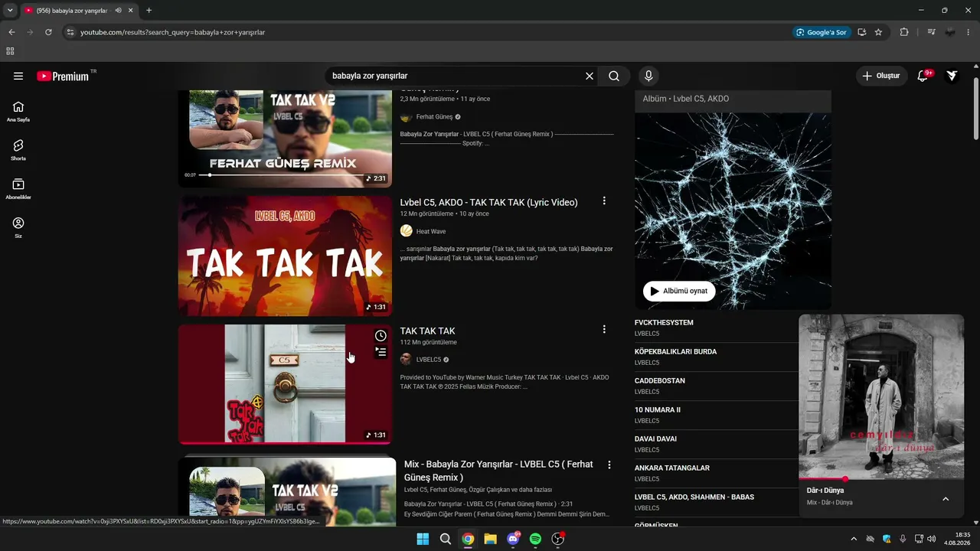Open Abonelikler in the sidebar

(18, 188)
